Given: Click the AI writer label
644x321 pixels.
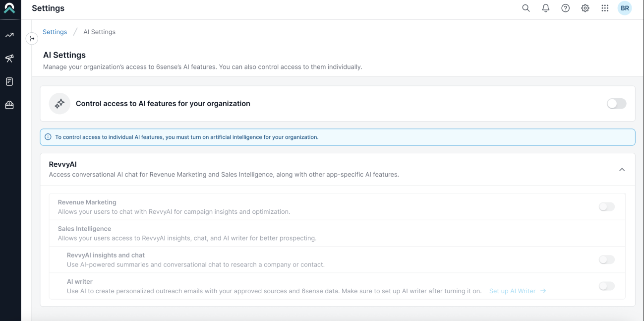Looking at the screenshot, I should [80, 281].
